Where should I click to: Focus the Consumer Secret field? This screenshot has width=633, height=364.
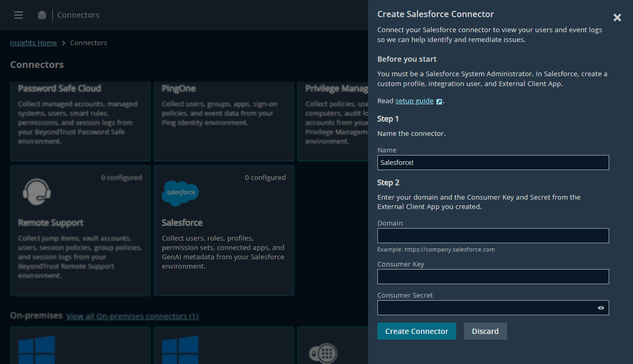pos(493,307)
